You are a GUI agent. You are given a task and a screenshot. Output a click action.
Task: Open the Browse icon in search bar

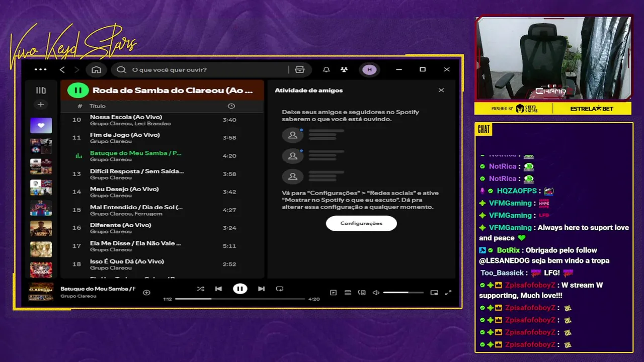click(x=300, y=69)
